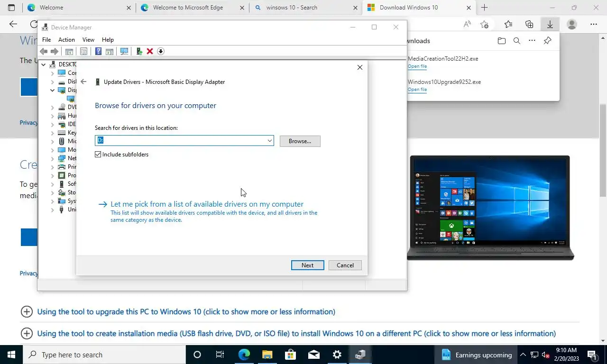Click the red X Uninstall device icon
607x364 pixels.
[150, 51]
